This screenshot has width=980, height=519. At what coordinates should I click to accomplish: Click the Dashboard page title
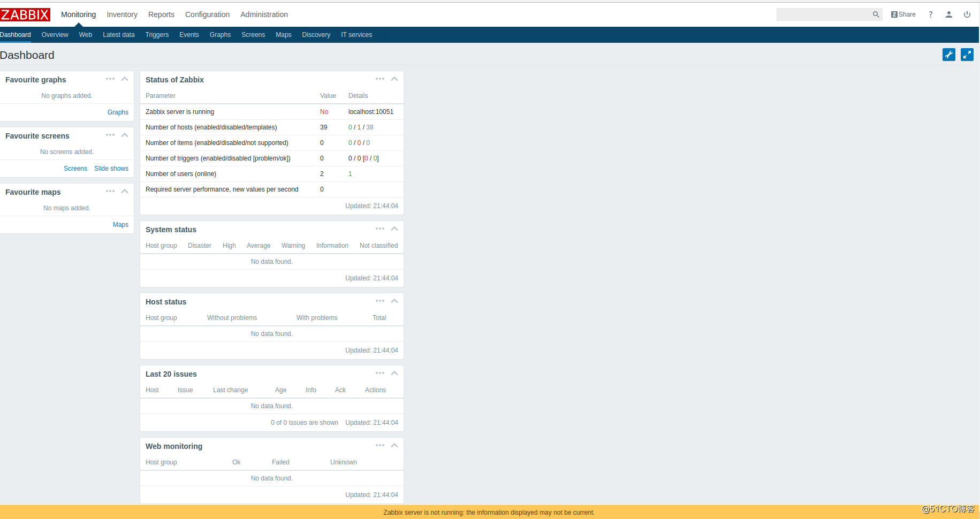(27, 55)
